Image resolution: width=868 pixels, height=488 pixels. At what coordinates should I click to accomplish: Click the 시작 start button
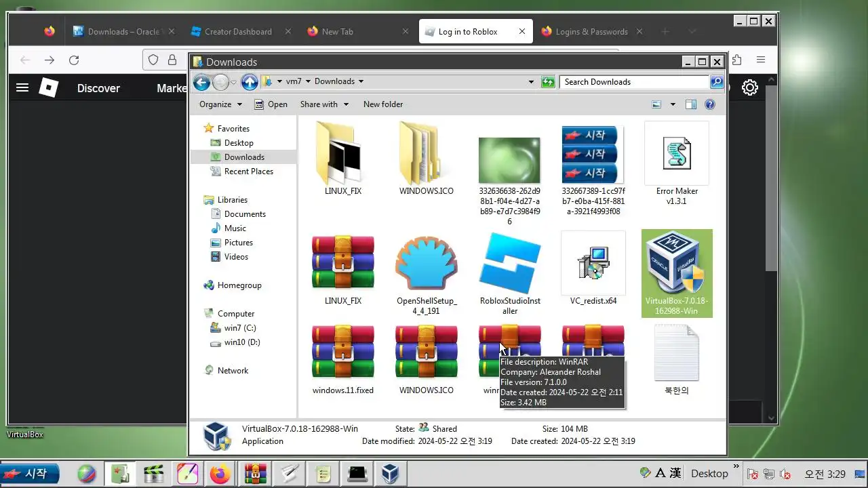point(29,473)
